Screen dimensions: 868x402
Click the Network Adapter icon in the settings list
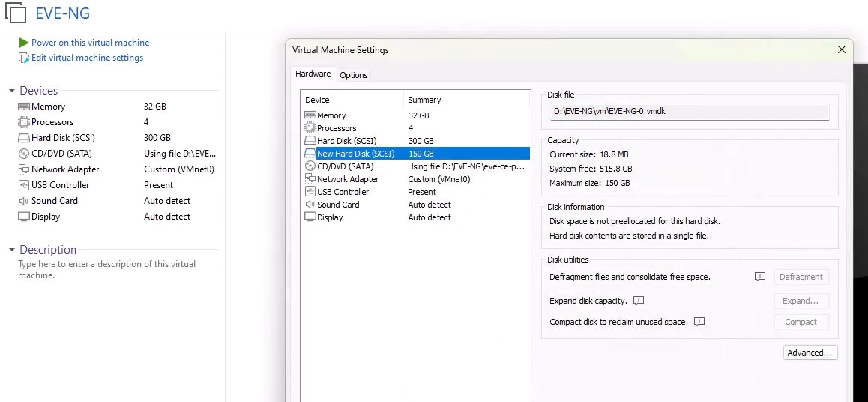pos(310,178)
